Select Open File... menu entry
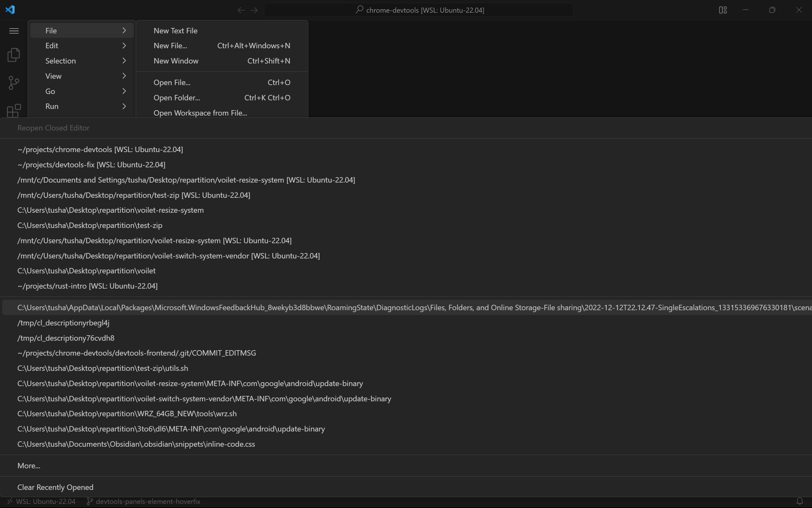 [x=222, y=82]
